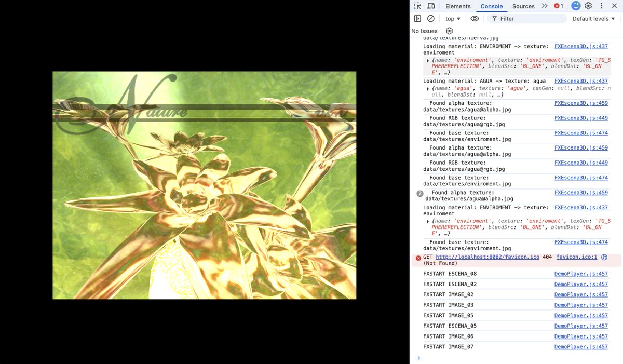Open DemoPlayer.js:457 link beside ESCENA_08

tap(581, 274)
